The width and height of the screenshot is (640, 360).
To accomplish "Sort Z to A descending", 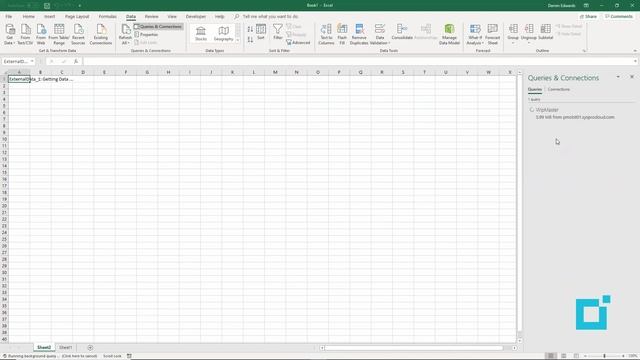I will [x=250, y=40].
